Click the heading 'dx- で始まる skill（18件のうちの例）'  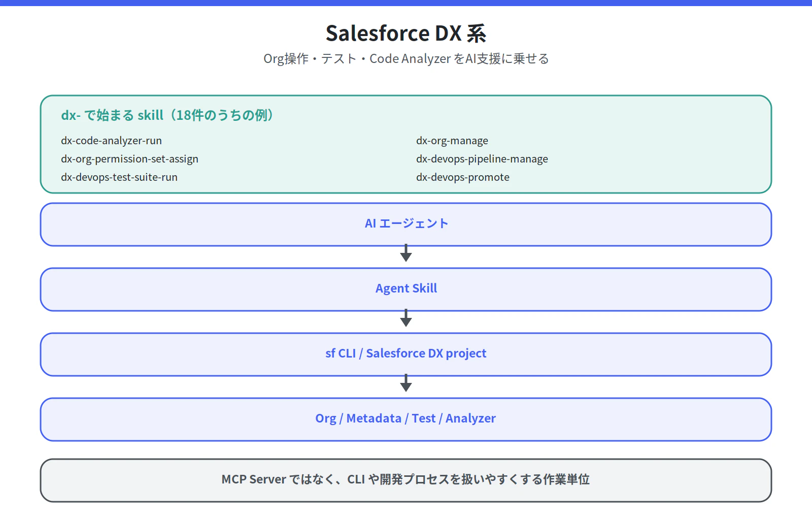click(x=167, y=115)
